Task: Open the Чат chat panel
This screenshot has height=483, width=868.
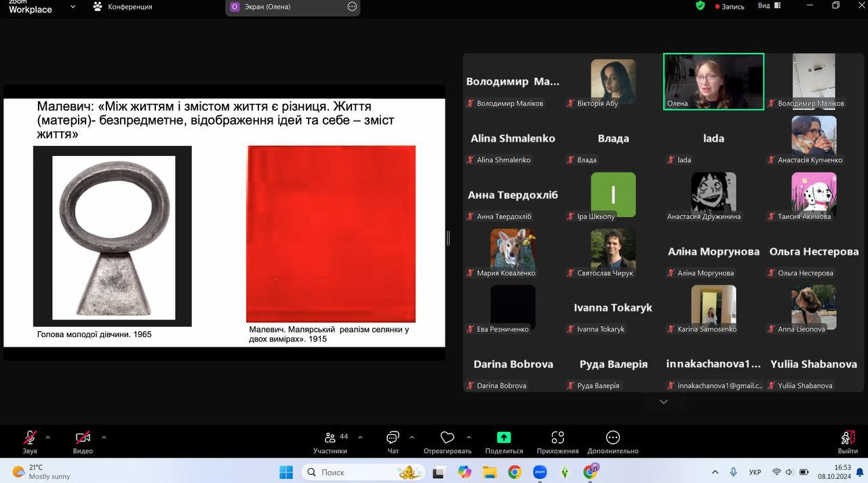Action: pyautogui.click(x=393, y=442)
